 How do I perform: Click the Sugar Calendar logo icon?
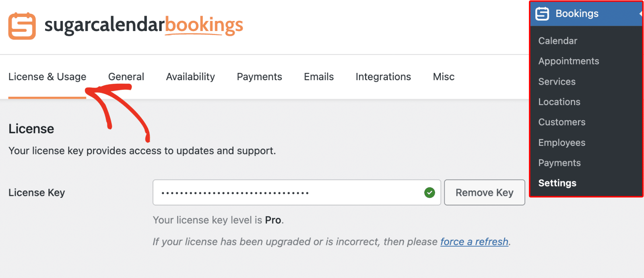[x=22, y=25]
